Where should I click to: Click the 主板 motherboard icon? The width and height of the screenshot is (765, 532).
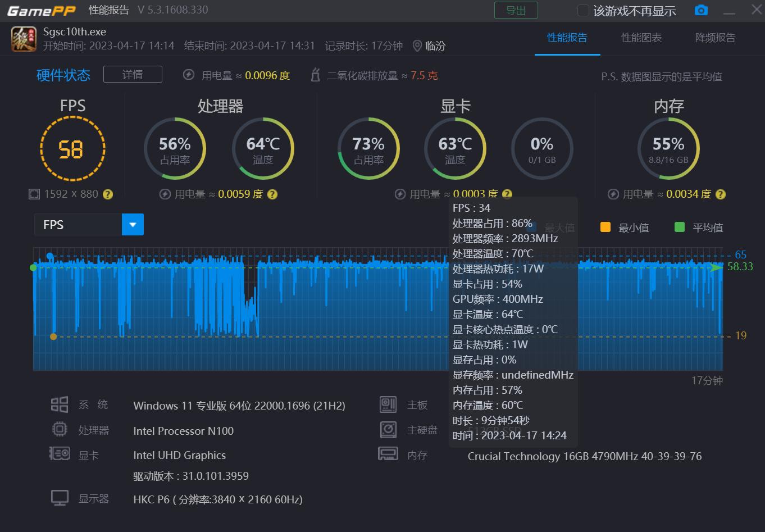point(388,404)
